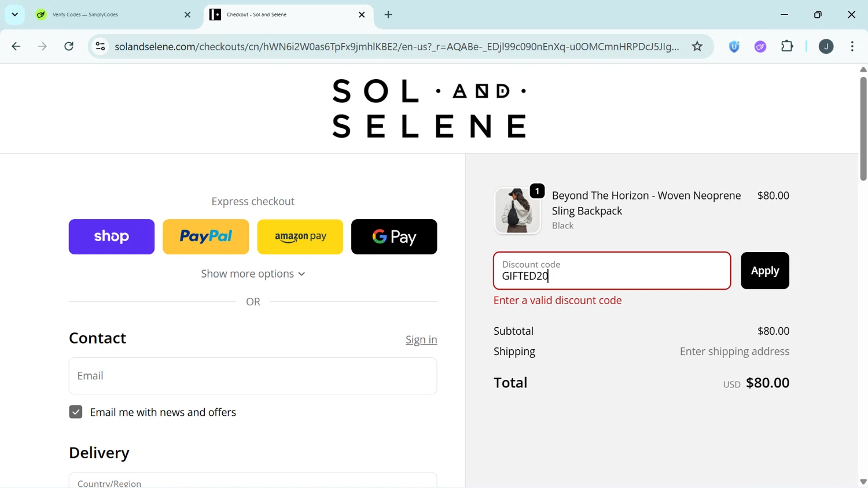Click the quantity badge showing 1
868x488 pixels.
tap(537, 191)
